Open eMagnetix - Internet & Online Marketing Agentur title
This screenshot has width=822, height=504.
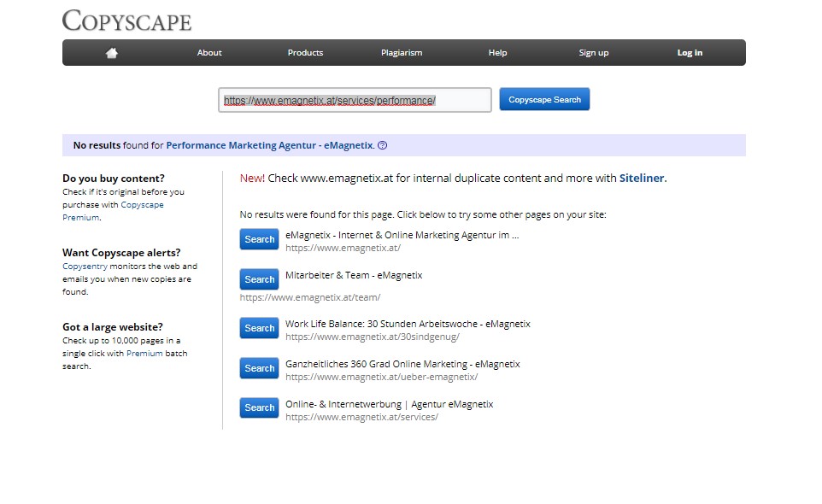tap(402, 235)
